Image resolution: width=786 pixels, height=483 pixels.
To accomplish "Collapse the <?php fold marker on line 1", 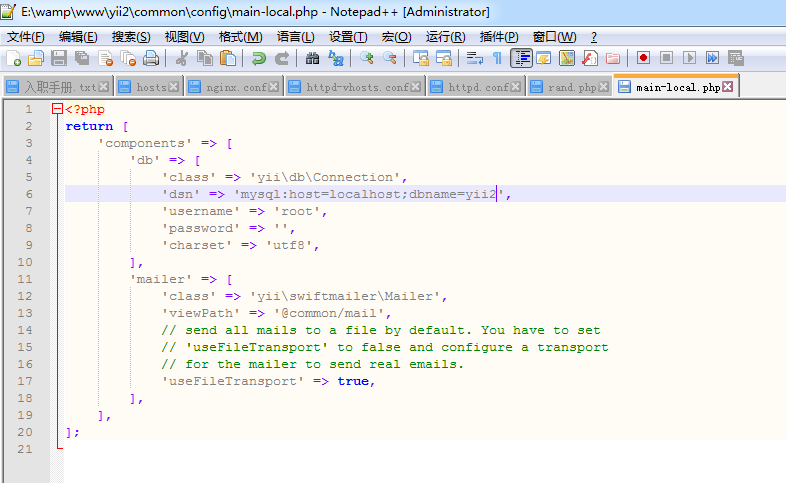I will [57, 109].
